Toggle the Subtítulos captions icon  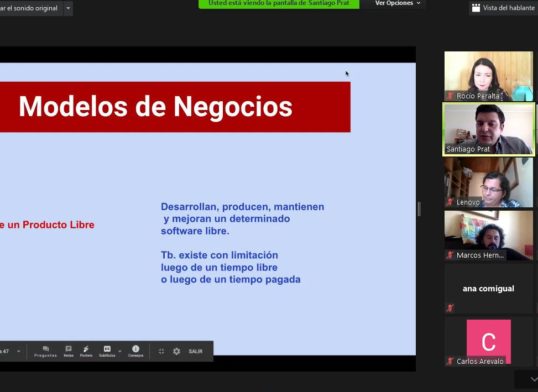pos(107,351)
